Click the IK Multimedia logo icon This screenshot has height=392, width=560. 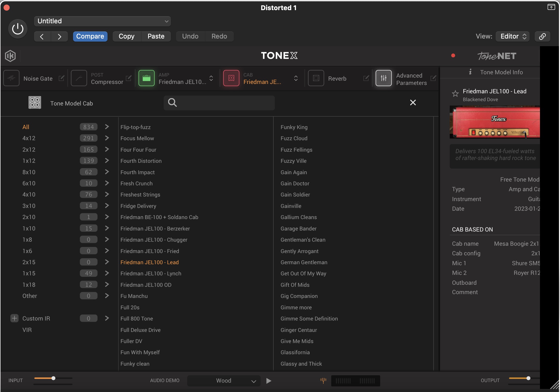click(x=10, y=56)
